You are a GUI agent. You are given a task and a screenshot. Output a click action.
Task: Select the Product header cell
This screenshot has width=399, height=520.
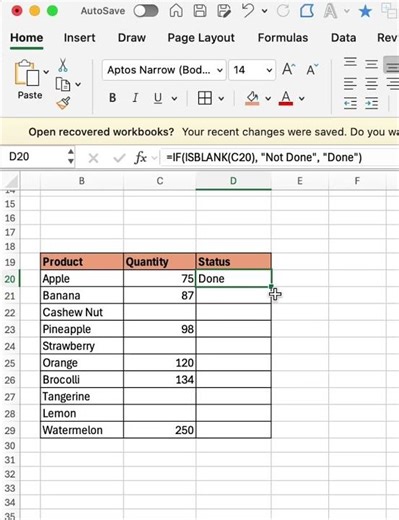(82, 262)
